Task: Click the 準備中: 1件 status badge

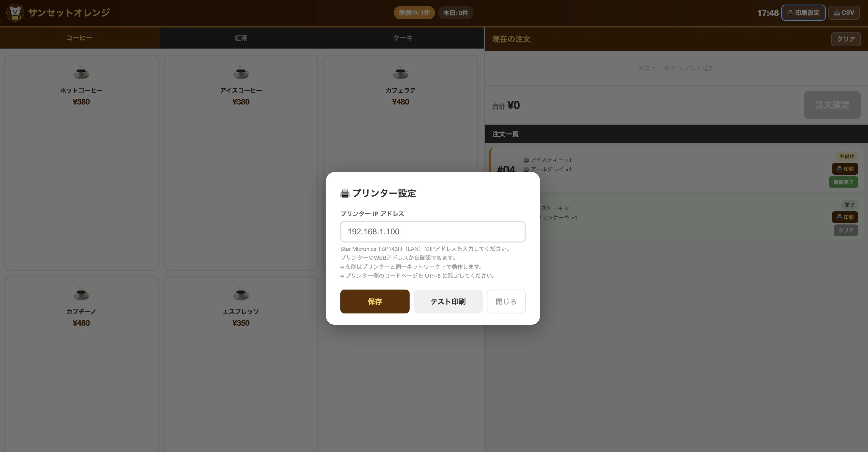Action: tap(414, 13)
